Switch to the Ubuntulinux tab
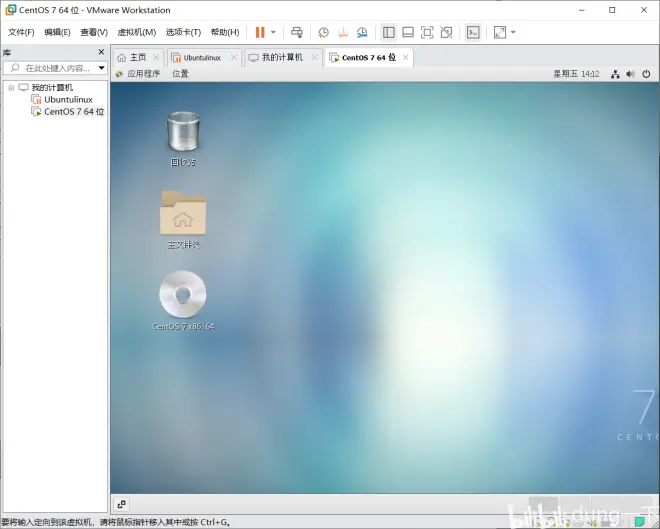Viewport: 660px width, 529px height. click(x=202, y=57)
